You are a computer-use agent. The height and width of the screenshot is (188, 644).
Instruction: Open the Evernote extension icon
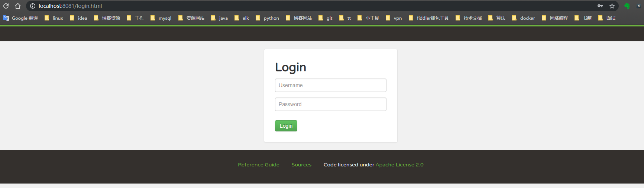click(627, 6)
